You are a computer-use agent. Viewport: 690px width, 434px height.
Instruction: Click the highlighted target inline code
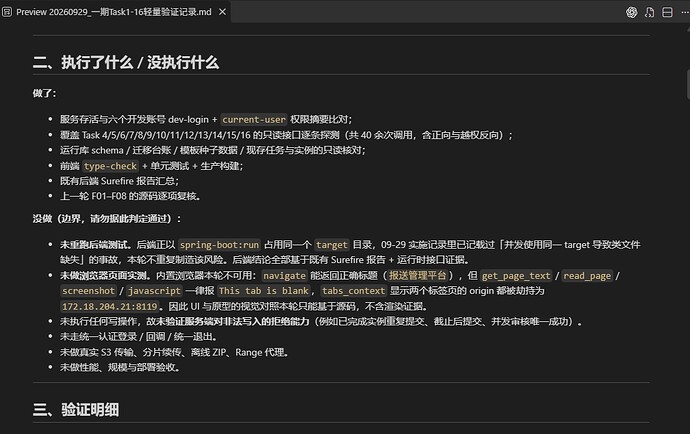(332, 245)
